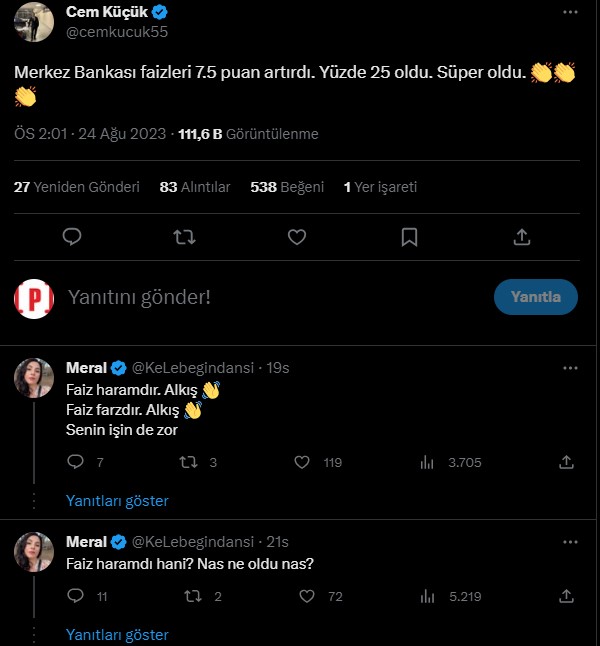The height and width of the screenshot is (646, 600).
Task: Bookmark the main tweet
Action: pyautogui.click(x=409, y=237)
